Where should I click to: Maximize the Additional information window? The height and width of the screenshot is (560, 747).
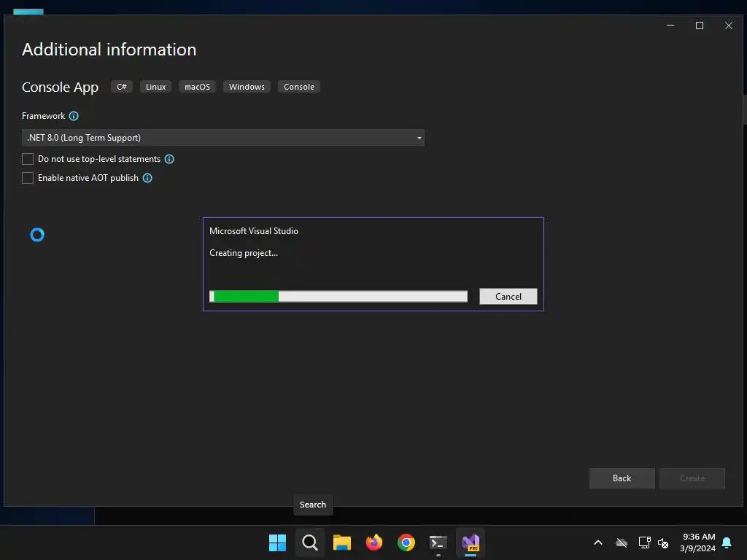pyautogui.click(x=700, y=26)
